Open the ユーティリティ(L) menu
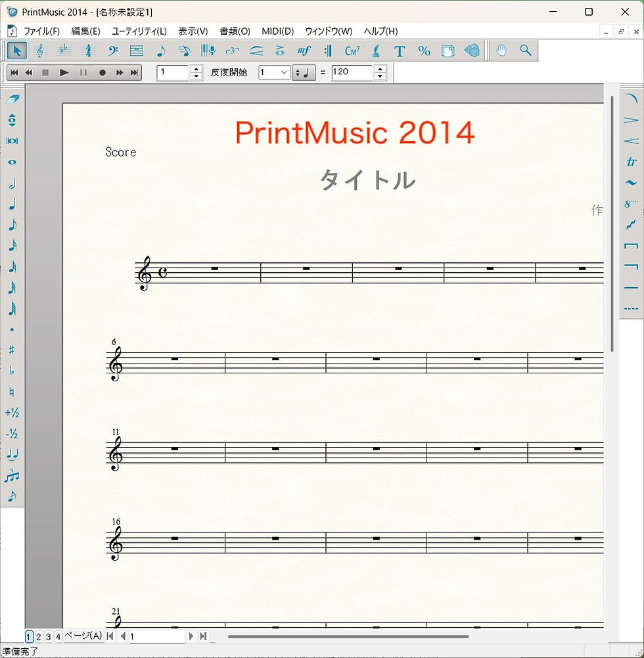 pyautogui.click(x=139, y=32)
